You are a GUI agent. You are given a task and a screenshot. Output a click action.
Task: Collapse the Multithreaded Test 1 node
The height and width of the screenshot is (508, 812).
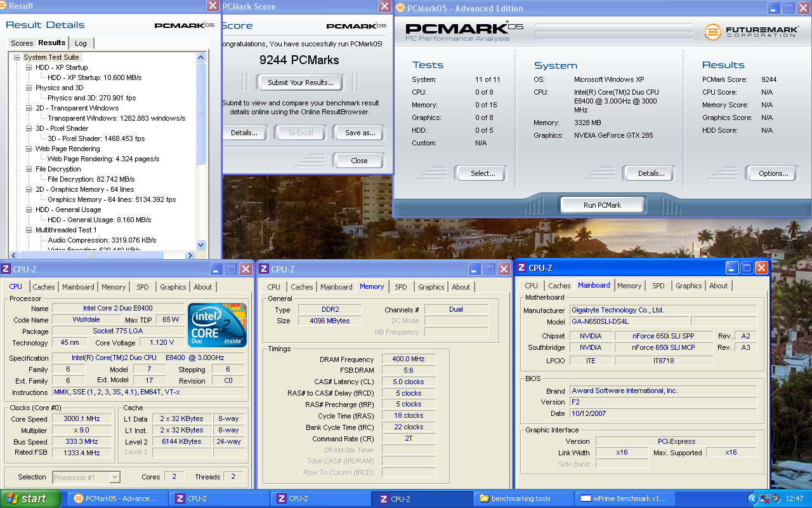click(29, 230)
